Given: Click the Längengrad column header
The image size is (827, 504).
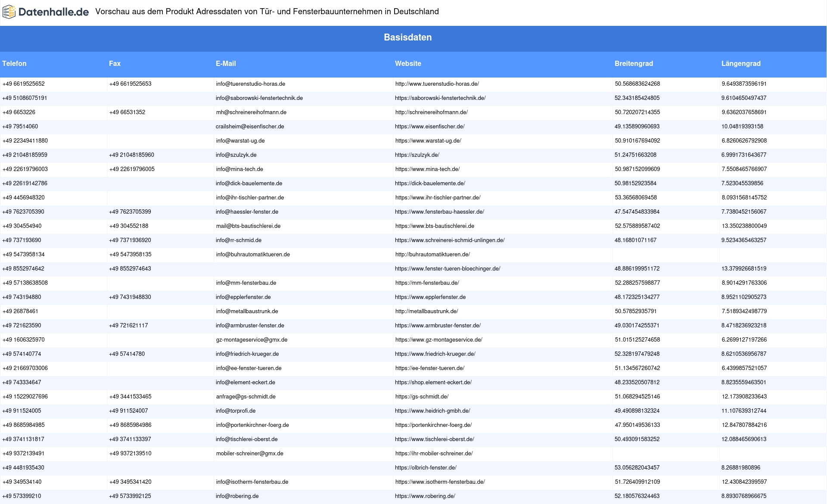Looking at the screenshot, I should [x=741, y=64].
